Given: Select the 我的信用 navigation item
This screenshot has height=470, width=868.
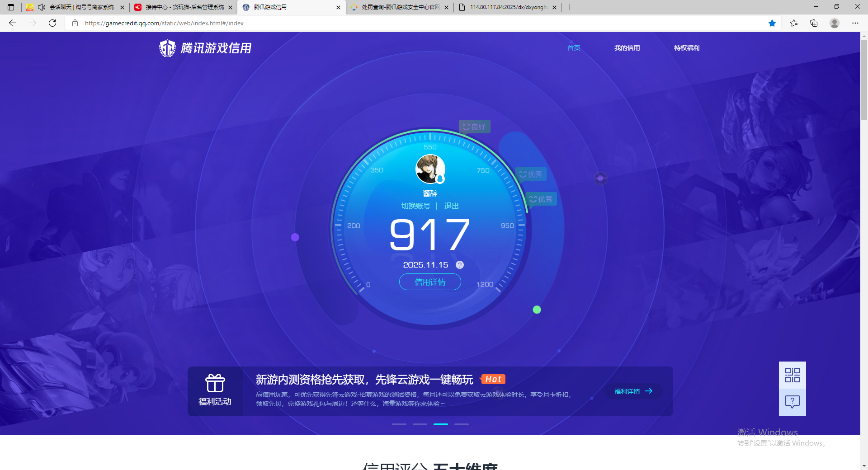Looking at the screenshot, I should (627, 48).
